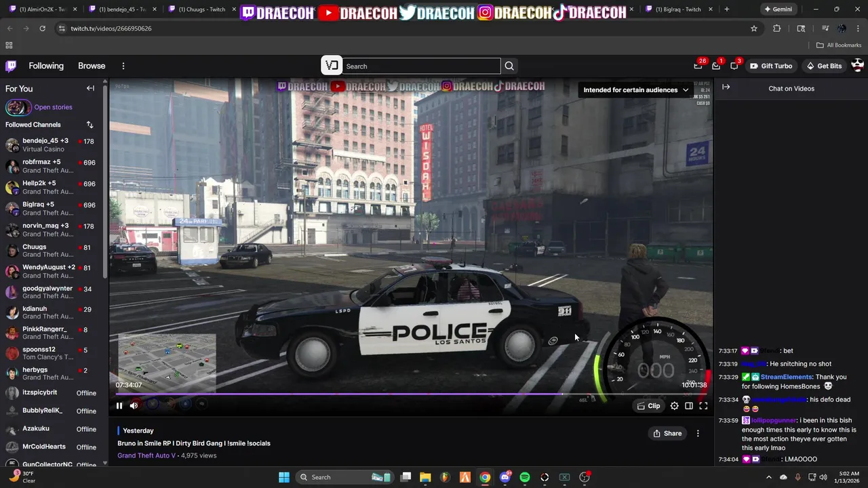Viewport: 868px width, 488px height.
Task: Jump to chat timestamp 7:33:59
Action: click(x=728, y=420)
